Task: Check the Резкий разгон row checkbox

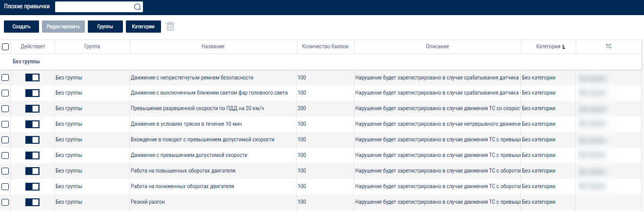Action: (x=5, y=202)
